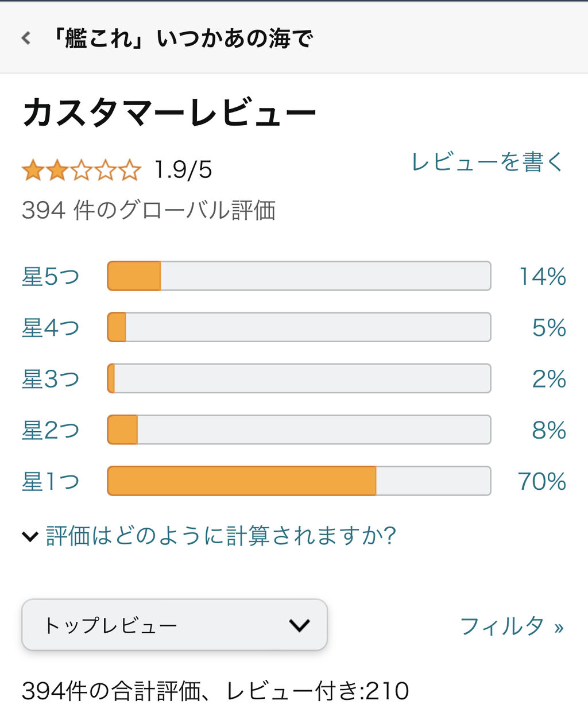Open the フィルタ options
Image resolution: width=588 pixels, height=716 pixels.
pyautogui.click(x=511, y=626)
